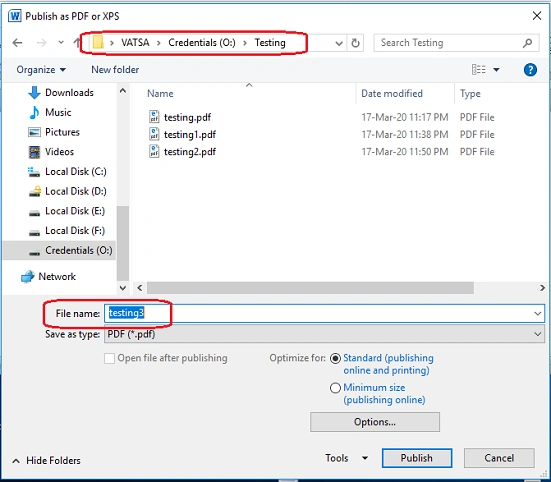This screenshot has height=482, width=551.
Task: Go back using the Back arrow
Action: 17,43
